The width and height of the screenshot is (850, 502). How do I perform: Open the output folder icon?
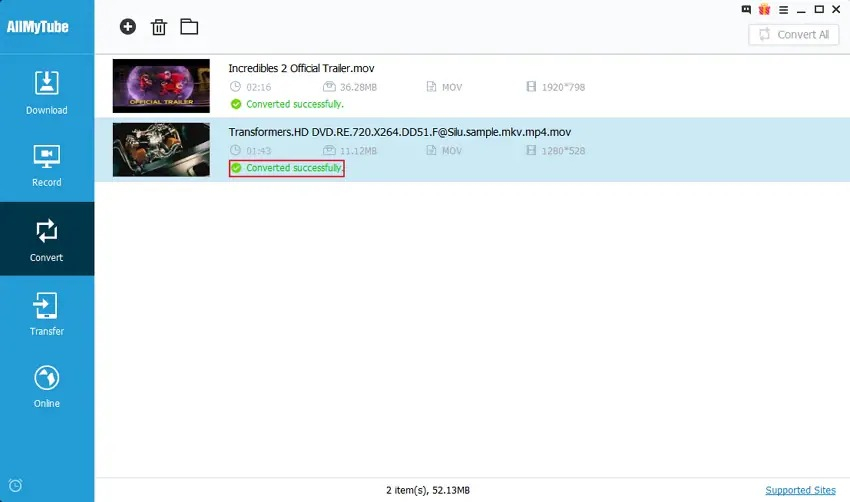pos(189,27)
